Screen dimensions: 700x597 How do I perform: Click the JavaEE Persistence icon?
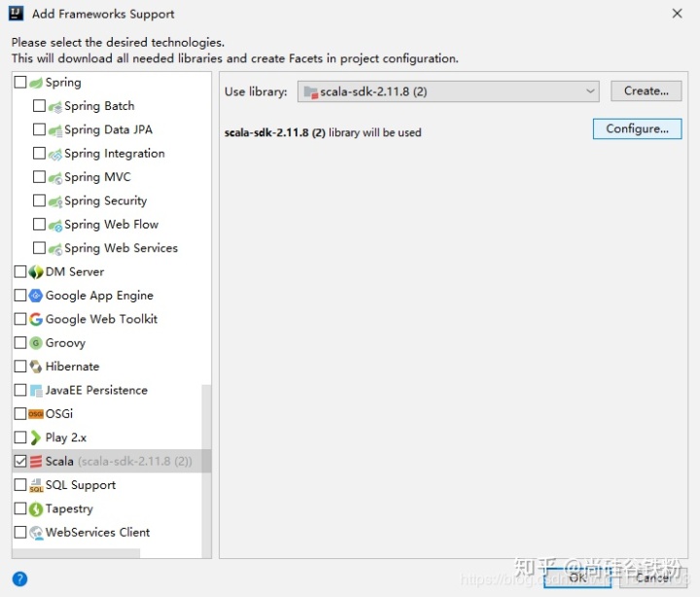36,390
